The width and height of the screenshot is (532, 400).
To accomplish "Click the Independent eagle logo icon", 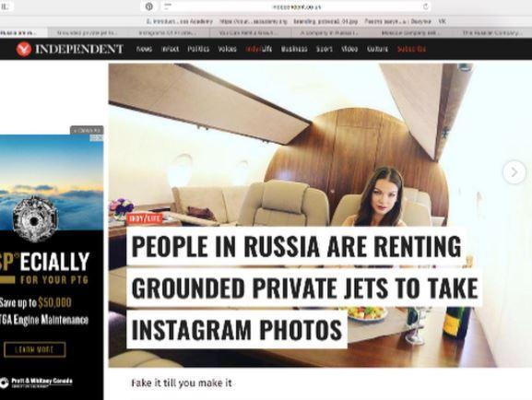I will click(x=23, y=49).
